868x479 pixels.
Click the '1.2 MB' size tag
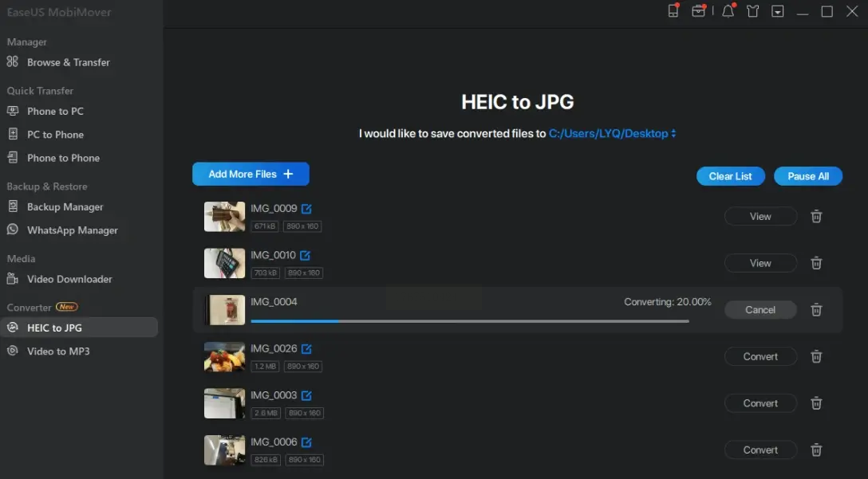coord(266,366)
